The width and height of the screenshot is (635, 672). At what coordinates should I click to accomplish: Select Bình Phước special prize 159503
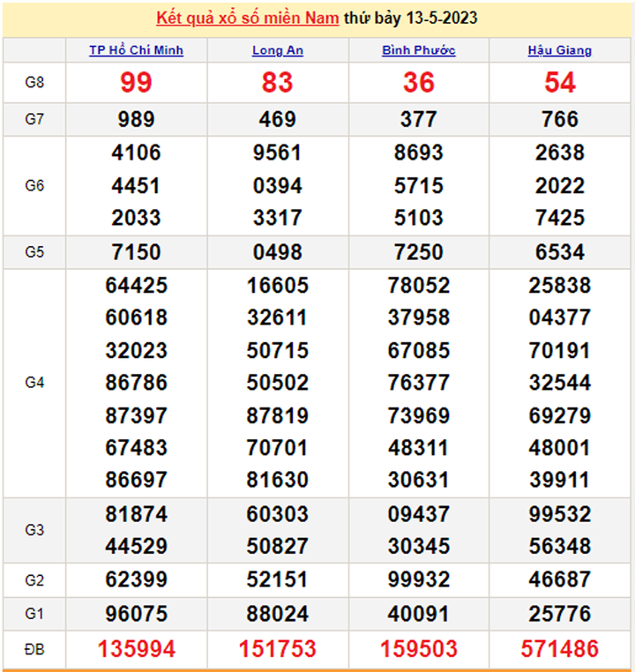point(418,650)
